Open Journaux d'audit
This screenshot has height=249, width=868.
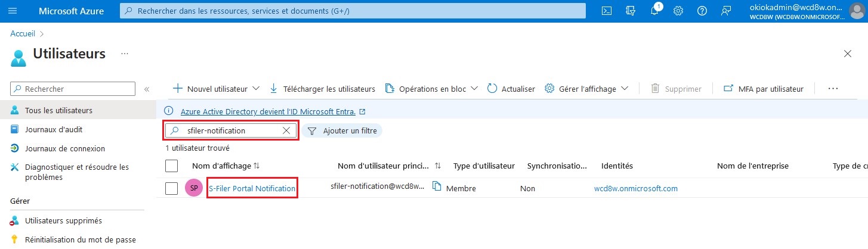54,129
